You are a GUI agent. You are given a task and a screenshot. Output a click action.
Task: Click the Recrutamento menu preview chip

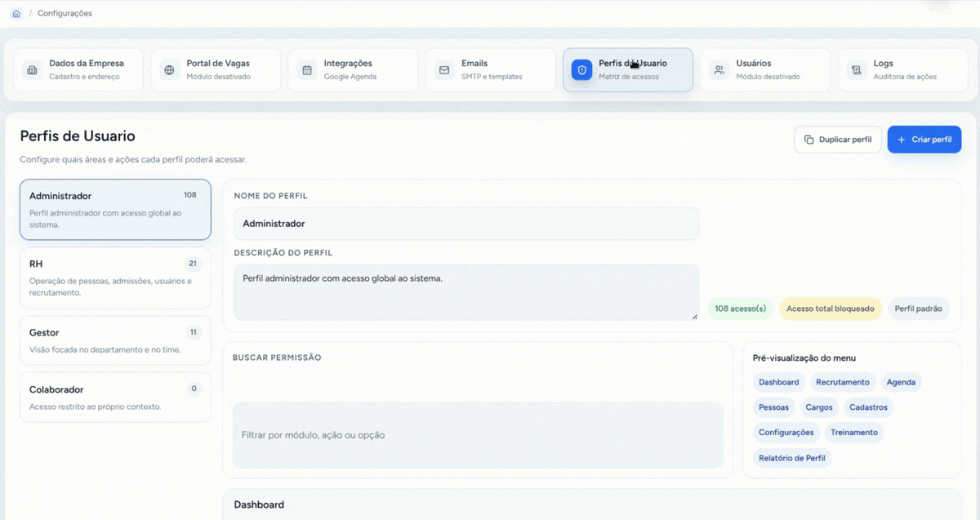[843, 382]
